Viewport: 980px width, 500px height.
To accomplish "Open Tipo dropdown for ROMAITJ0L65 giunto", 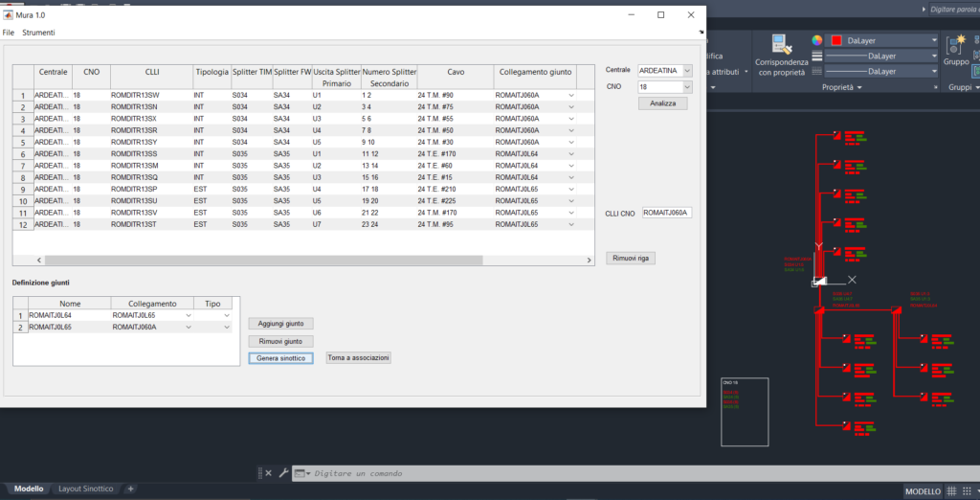I will tap(227, 328).
